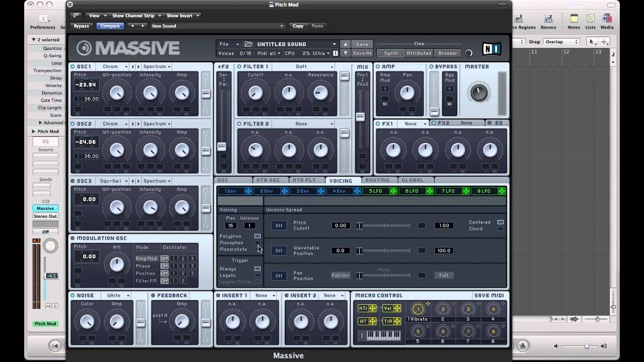Click the Save As button

point(362,53)
